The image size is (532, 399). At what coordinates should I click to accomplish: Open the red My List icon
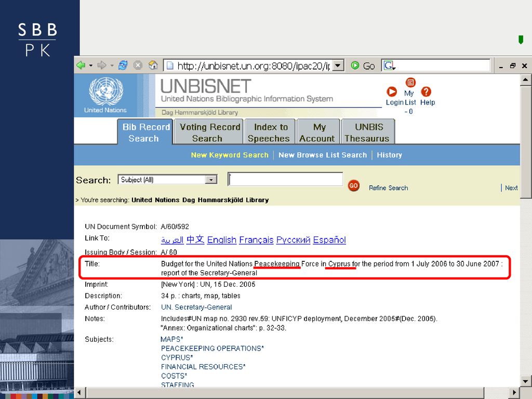point(410,83)
